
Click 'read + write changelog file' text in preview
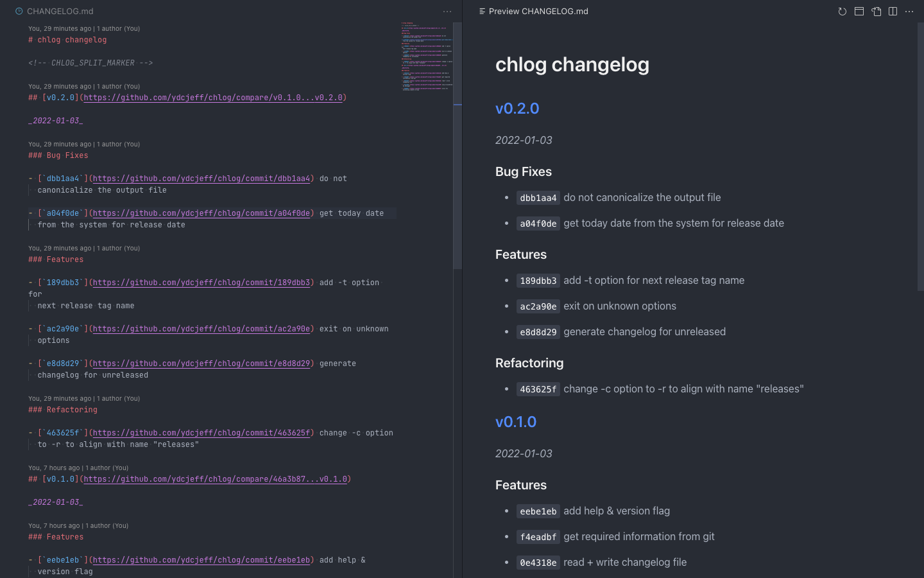click(625, 563)
